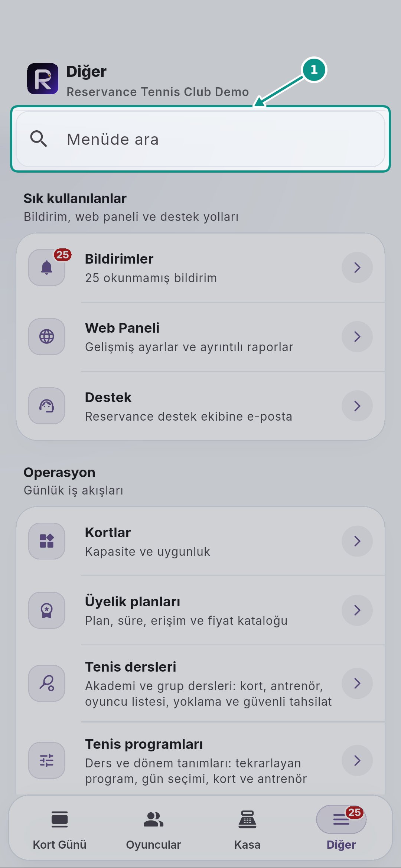The image size is (401, 868).
Task: Open Web Paneli chevron arrow
Action: coord(357,337)
